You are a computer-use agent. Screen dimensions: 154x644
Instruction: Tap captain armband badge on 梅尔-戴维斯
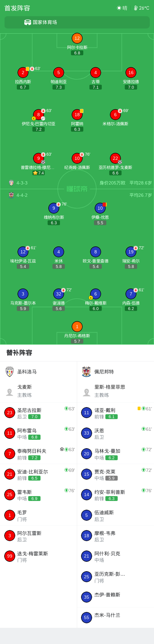[91, 298]
